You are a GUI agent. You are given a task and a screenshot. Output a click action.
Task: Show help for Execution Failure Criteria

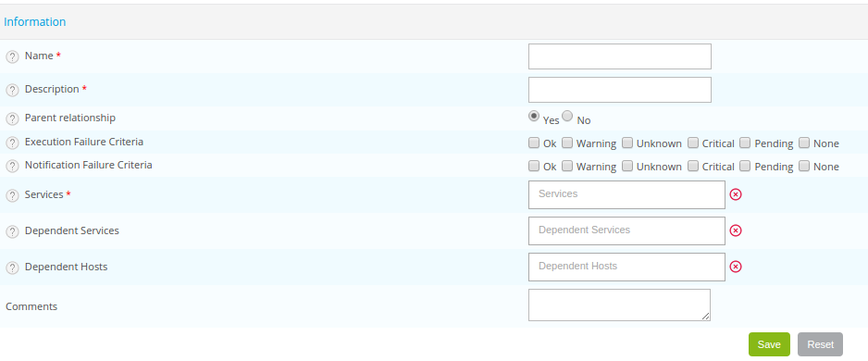[x=12, y=143]
